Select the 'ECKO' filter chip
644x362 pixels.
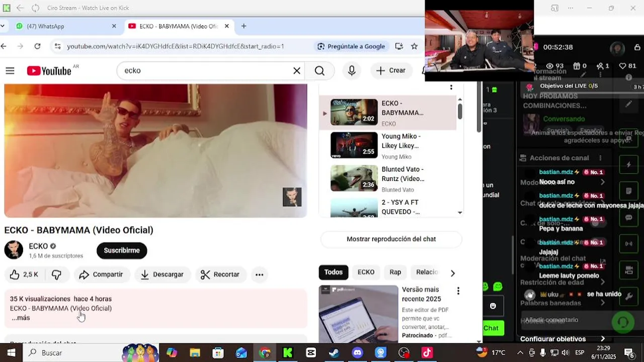(x=366, y=272)
